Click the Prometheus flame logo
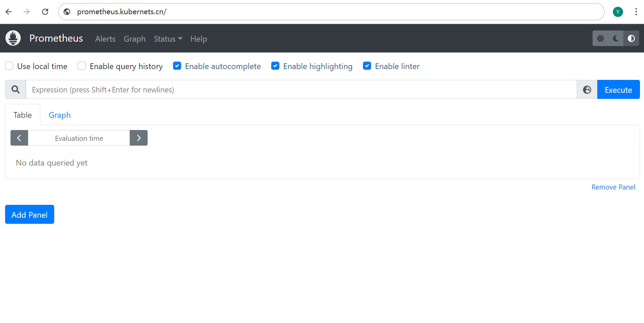The height and width of the screenshot is (323, 644). point(13,38)
